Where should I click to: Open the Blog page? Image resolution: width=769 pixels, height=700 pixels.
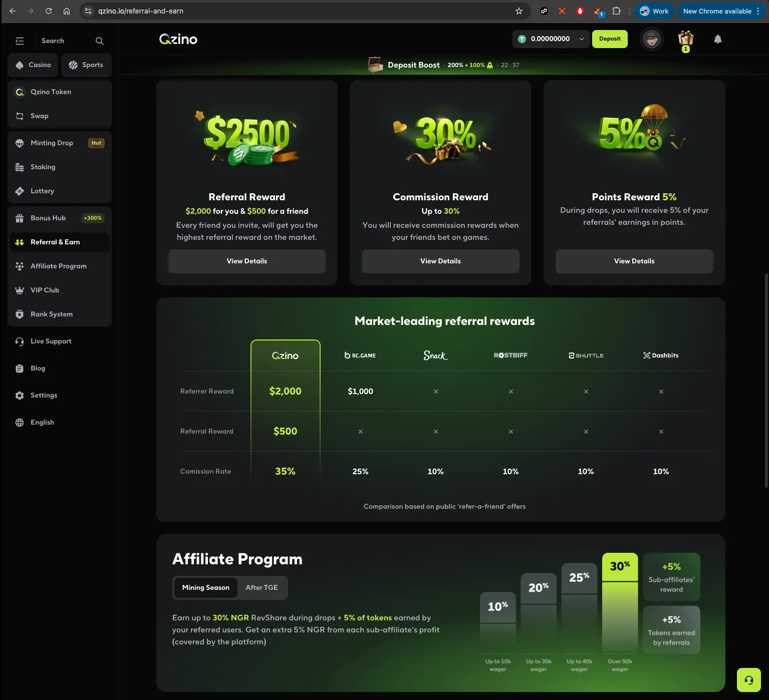(x=60, y=369)
